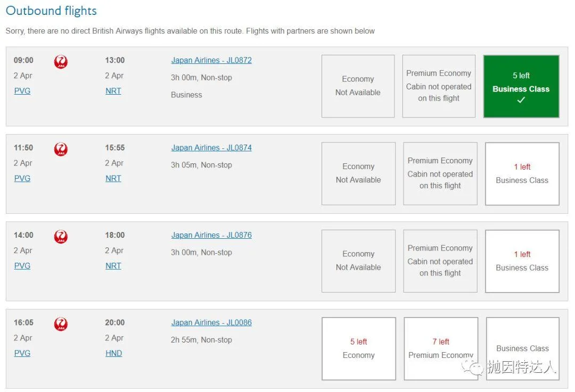Click NRT airport link on 13:00 arrival
Screen dimensions: 575x392
[113, 91]
